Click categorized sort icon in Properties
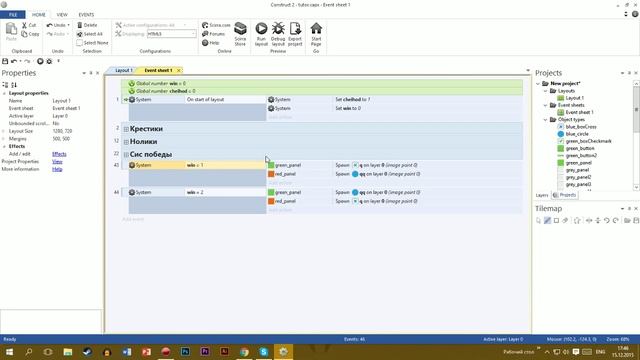Viewport: 640px width, 360px height. click(5, 85)
